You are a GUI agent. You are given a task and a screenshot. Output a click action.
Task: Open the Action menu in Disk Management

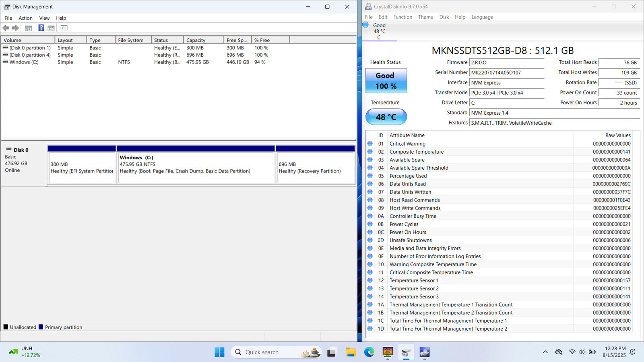(x=25, y=18)
